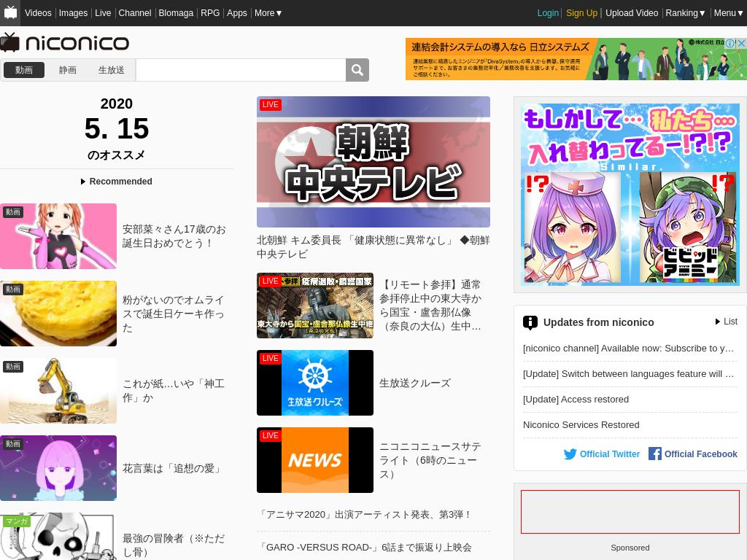The image size is (747, 560).
Task: Click title これが紙…いや「神工作」か
Action: [x=174, y=391]
